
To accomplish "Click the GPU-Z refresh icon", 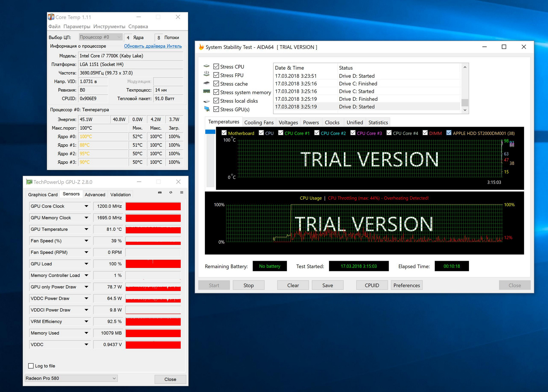I will [x=171, y=193].
